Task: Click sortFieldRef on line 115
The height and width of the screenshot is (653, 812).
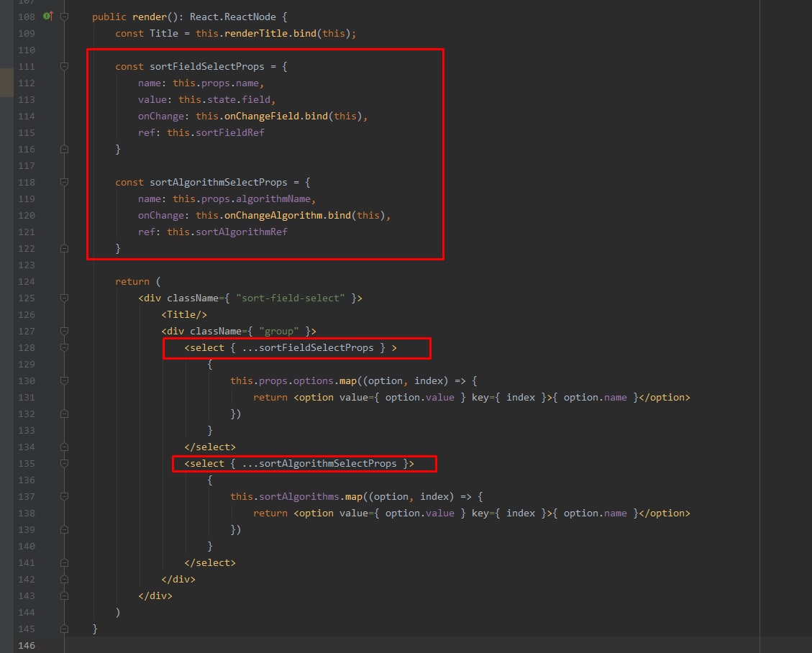Action: click(x=230, y=133)
